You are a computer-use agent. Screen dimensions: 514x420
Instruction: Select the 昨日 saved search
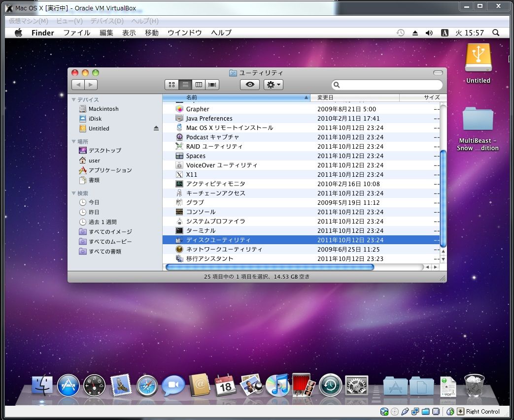click(x=90, y=212)
